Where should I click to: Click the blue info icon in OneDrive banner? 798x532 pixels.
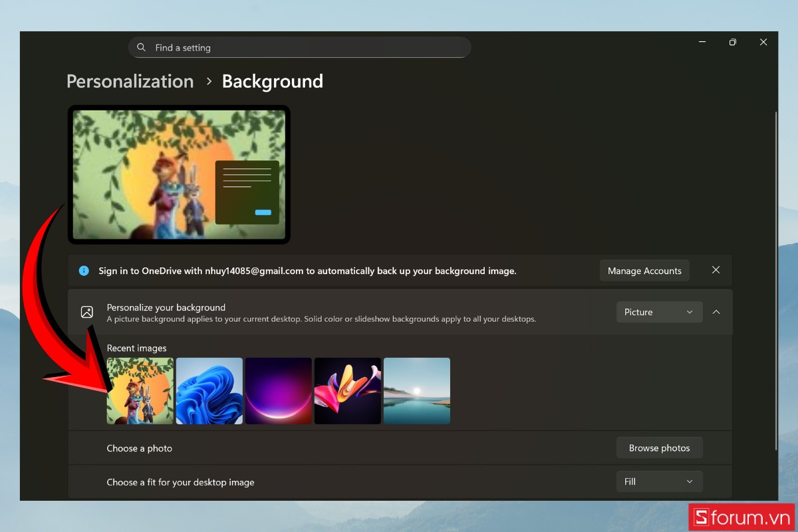tap(84, 271)
